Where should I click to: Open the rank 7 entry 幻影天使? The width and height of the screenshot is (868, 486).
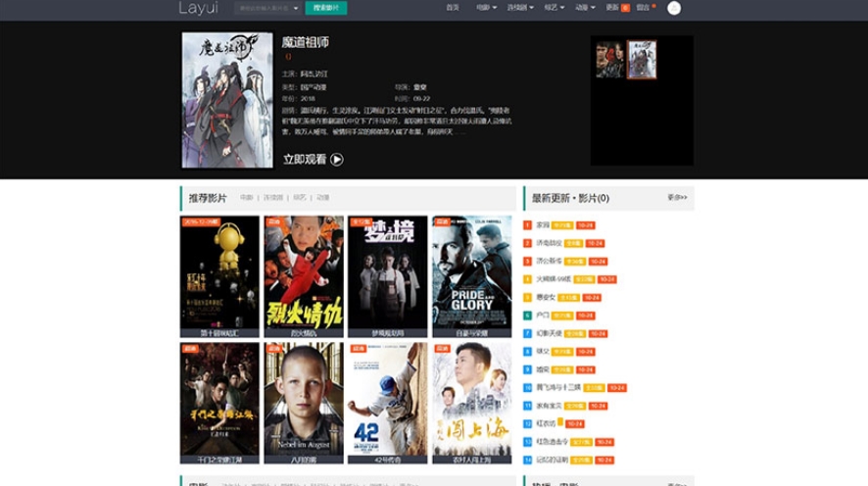tap(550, 334)
